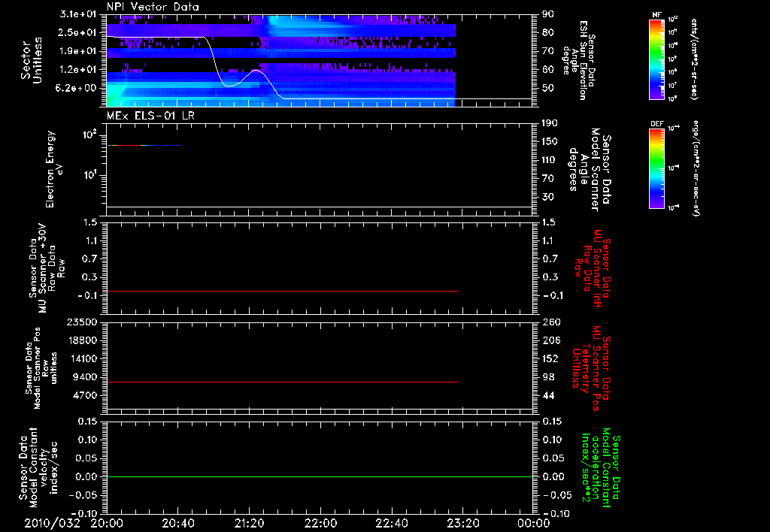Click the "44" telemetry tick label

548,395
